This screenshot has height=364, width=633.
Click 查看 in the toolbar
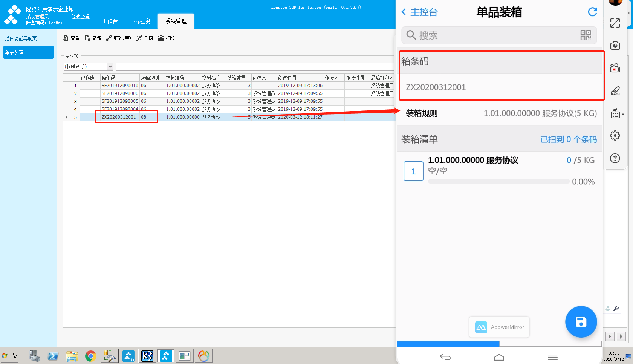pos(71,38)
